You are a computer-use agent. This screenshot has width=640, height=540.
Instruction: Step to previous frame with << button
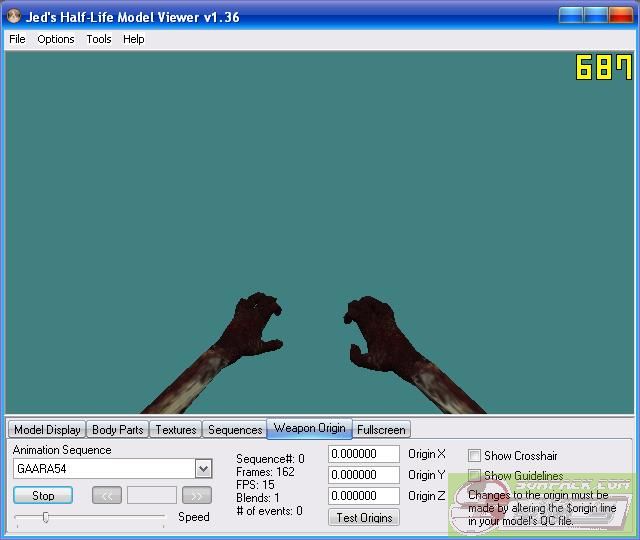[107, 495]
